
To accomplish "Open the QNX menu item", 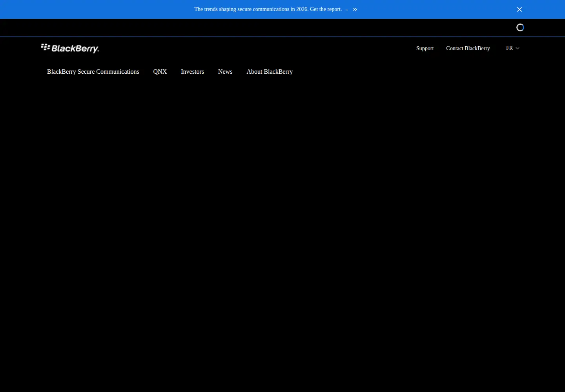I will pos(160,72).
